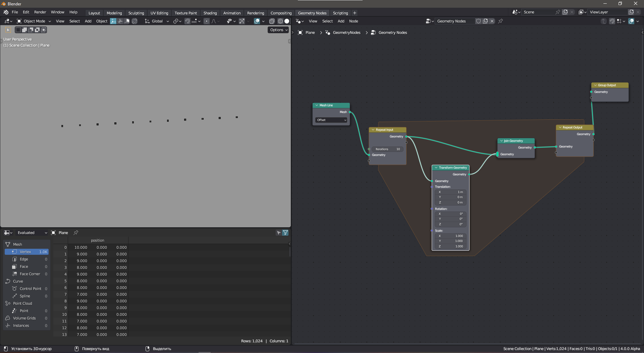Select Edge domain in spreadsheet
644x353 pixels.
[24, 259]
